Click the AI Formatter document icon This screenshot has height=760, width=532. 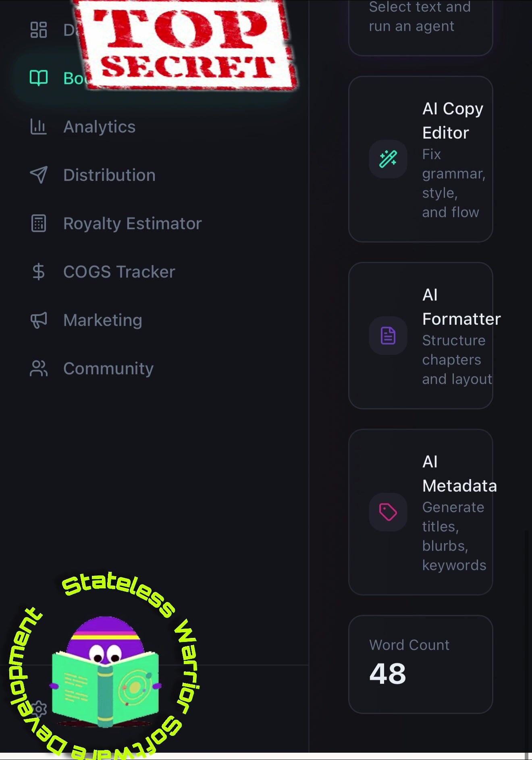[x=388, y=336]
